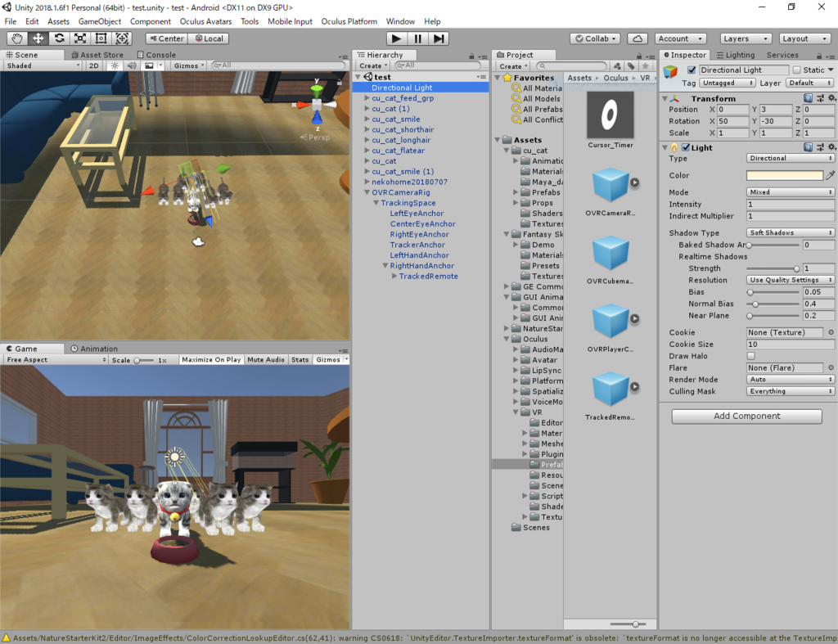
Task: Open the Light Mode dropdown
Action: point(791,191)
